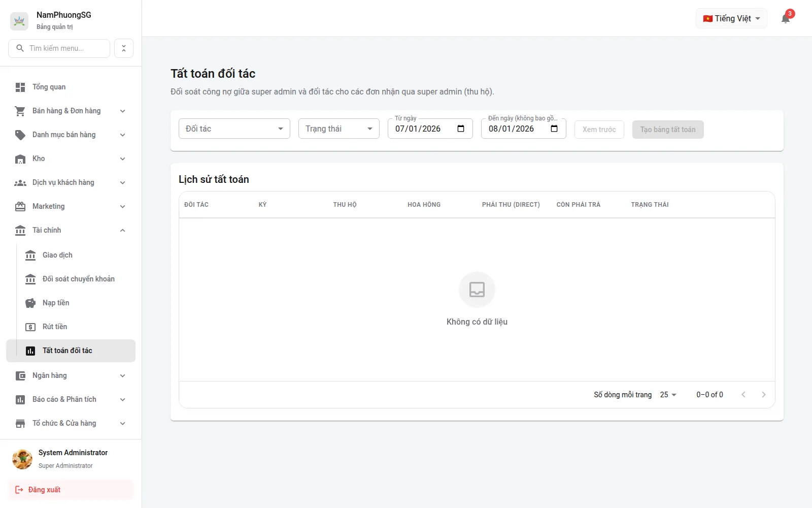The width and height of the screenshot is (812, 508).
Task: Click the collapse-all menu icon button
Action: point(124,48)
